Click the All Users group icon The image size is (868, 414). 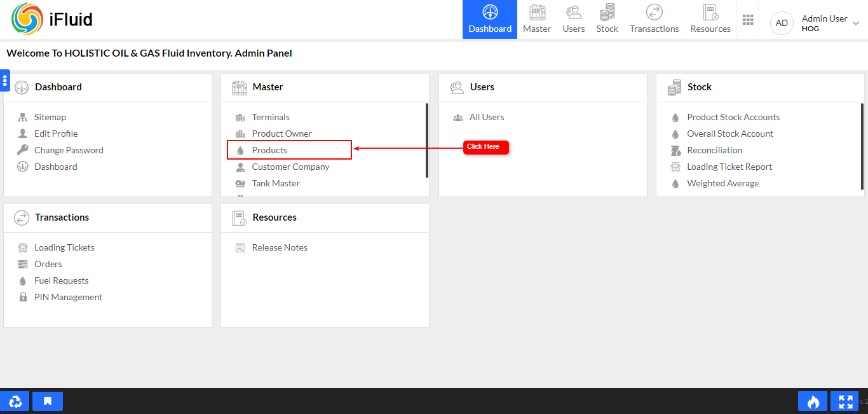tap(458, 117)
